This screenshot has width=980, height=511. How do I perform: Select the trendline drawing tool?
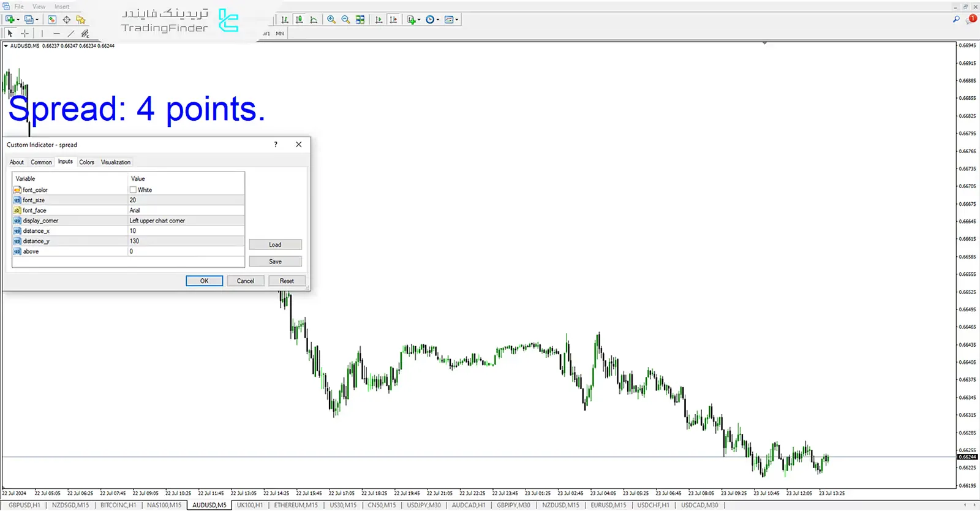[x=70, y=34]
